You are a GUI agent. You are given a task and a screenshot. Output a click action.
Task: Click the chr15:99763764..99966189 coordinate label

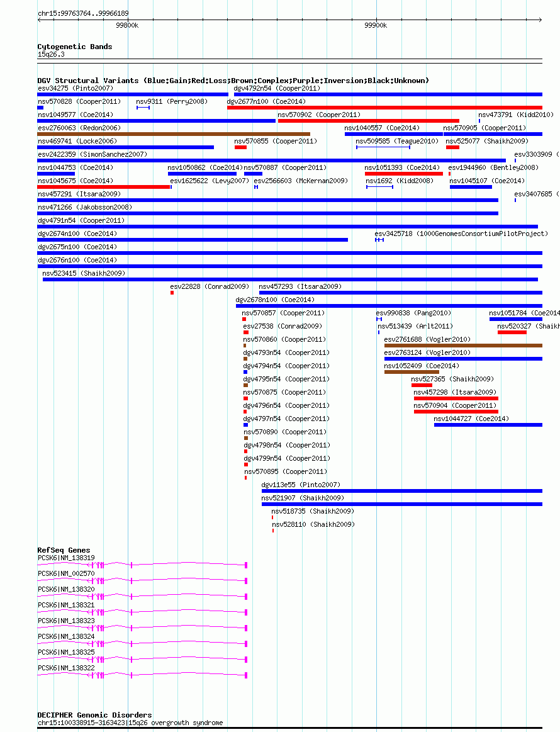click(x=83, y=14)
